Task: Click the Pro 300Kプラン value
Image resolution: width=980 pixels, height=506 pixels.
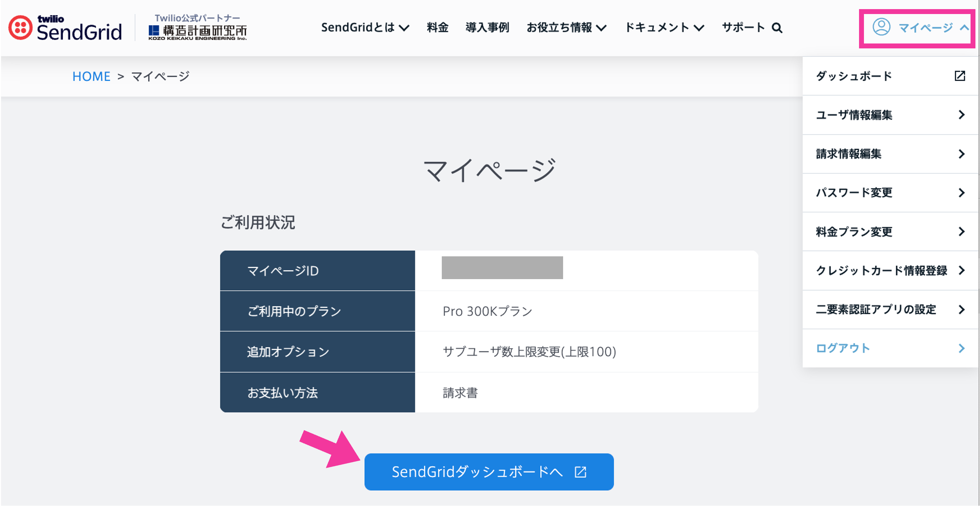Action: 487,311
